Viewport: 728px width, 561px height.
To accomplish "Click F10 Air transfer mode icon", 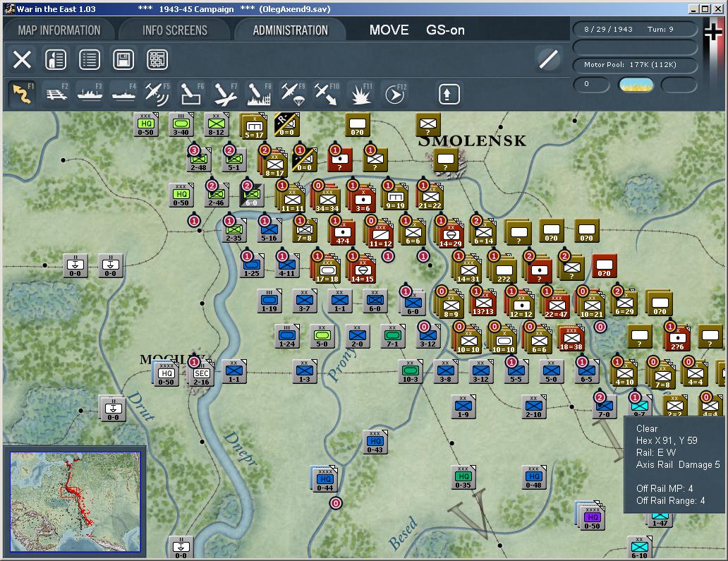I will [x=327, y=94].
